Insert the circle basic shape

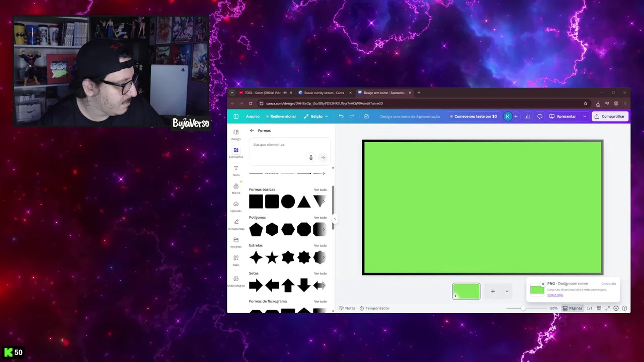pyautogui.click(x=288, y=202)
